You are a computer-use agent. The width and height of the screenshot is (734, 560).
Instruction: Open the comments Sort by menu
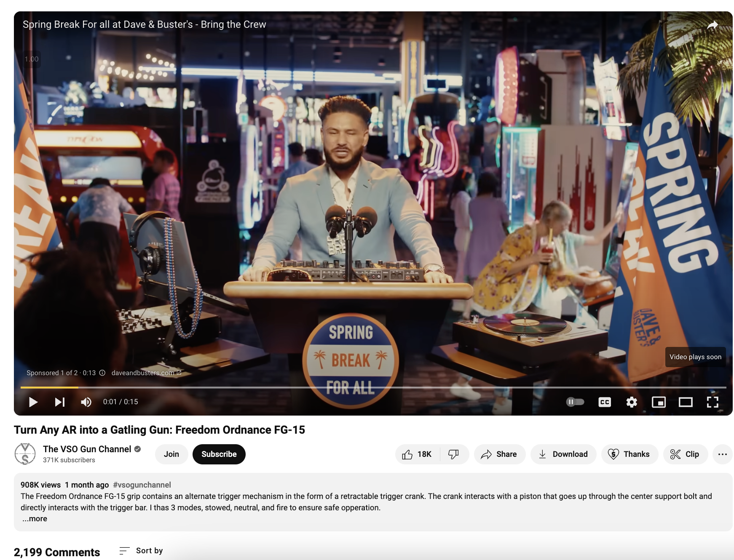pyautogui.click(x=141, y=551)
